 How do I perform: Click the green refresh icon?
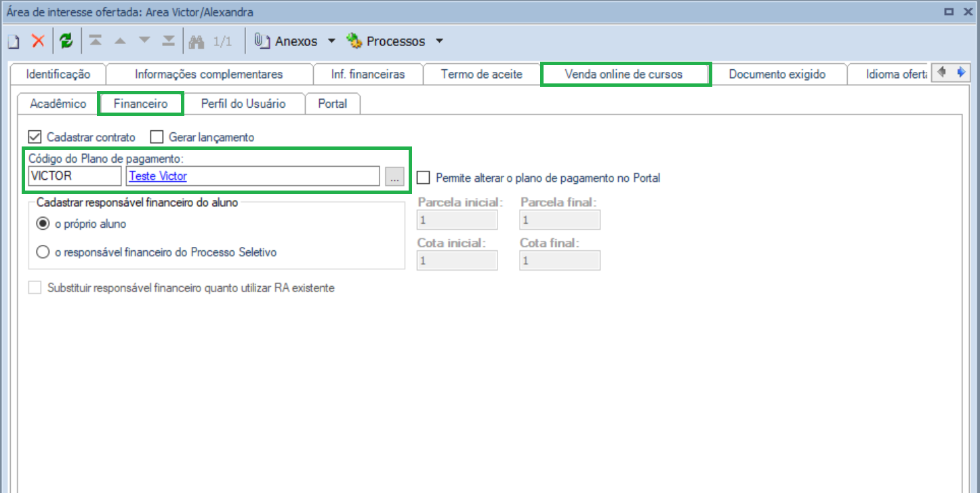tap(66, 41)
